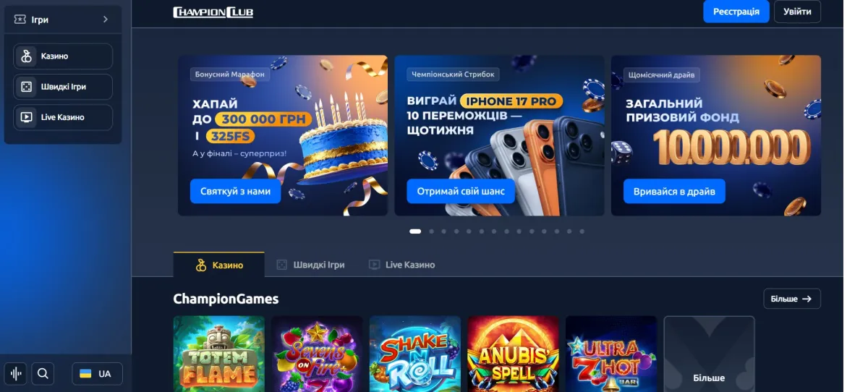Open Live Казино in sidebar menu
This screenshot has height=392, width=868.
click(x=63, y=117)
